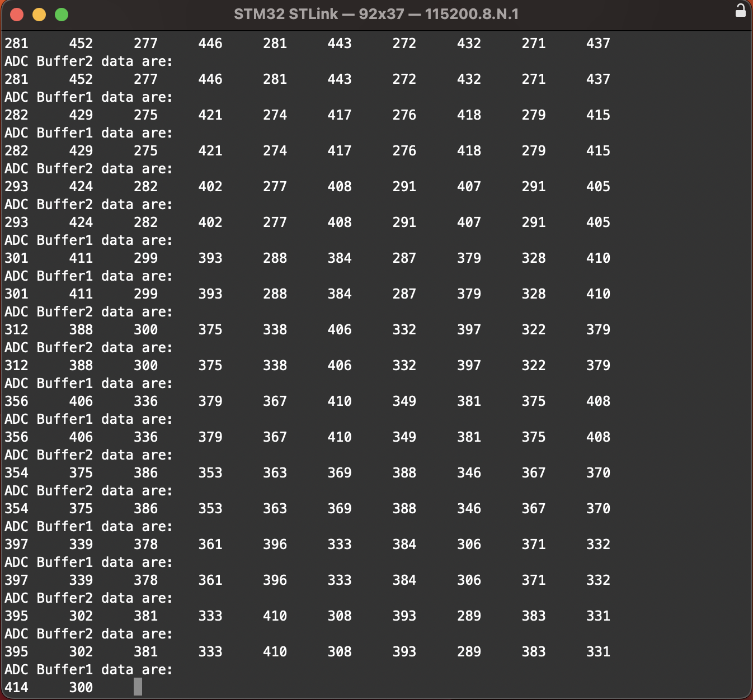Click the unlock padlock icon in the title bar
The image size is (753, 700).
point(741,10)
